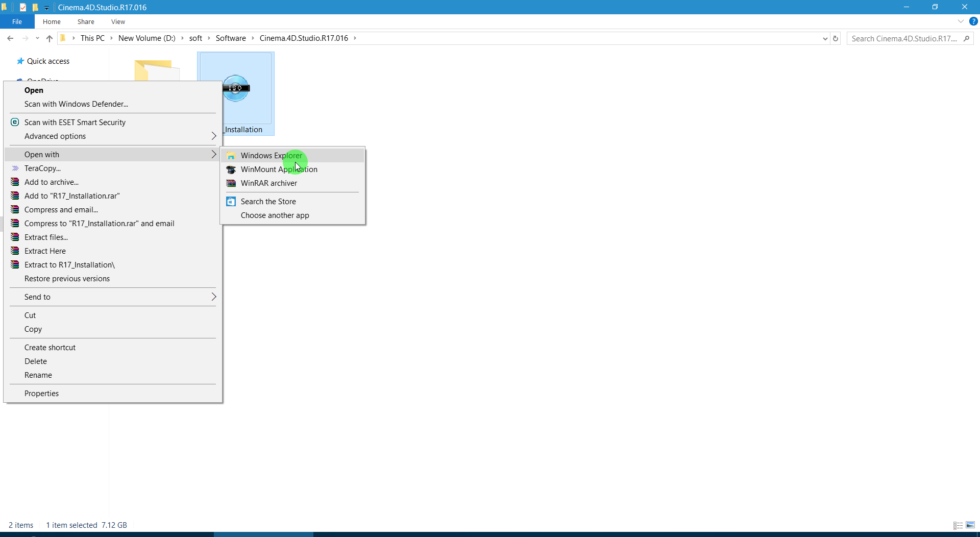Click soft breadcrumb in address bar

tap(195, 38)
